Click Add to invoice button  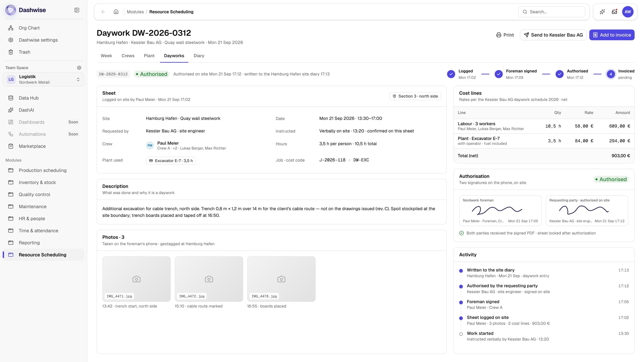(x=612, y=35)
